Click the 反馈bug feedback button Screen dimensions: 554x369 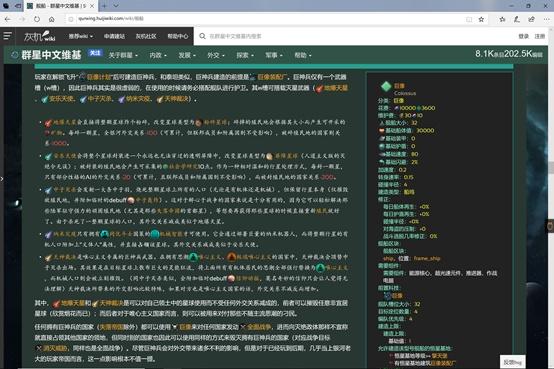pos(512,362)
